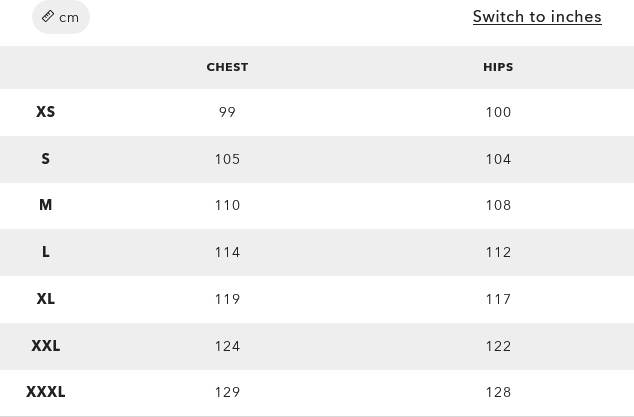634x417 pixels.
Task: Click the M size row label
Action: tap(46, 205)
